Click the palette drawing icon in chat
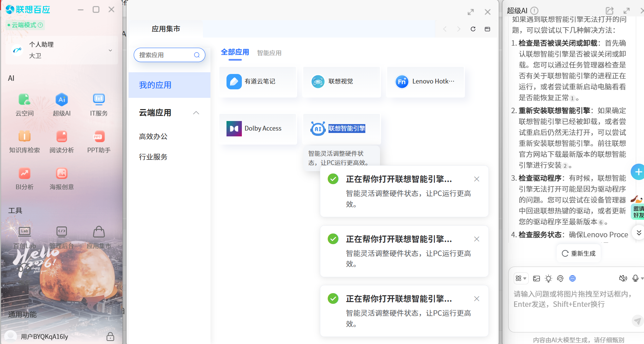This screenshot has width=644, height=344. (x=560, y=279)
